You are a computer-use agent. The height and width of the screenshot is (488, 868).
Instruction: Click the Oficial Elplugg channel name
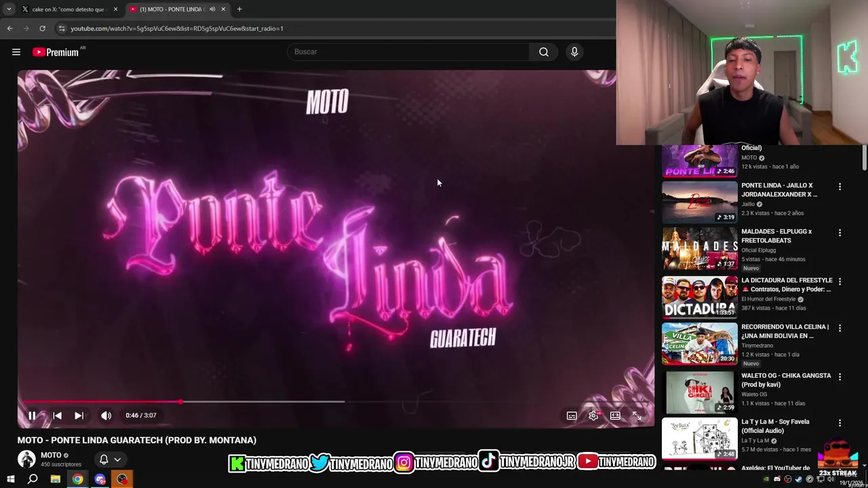coord(758,250)
